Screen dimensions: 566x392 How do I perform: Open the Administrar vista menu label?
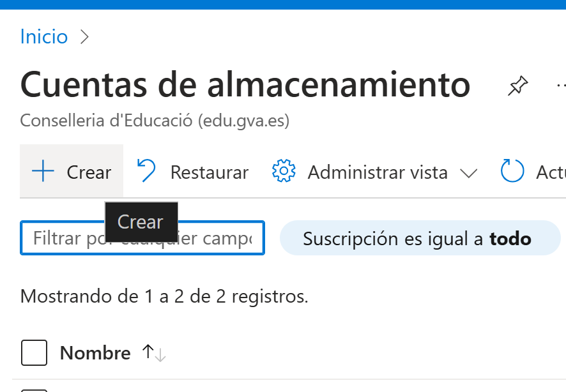point(378,172)
